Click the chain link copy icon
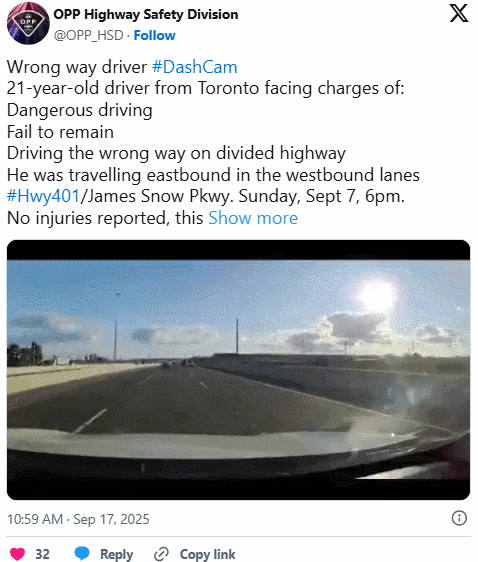Screen dimensions: 478x562 (161, 554)
